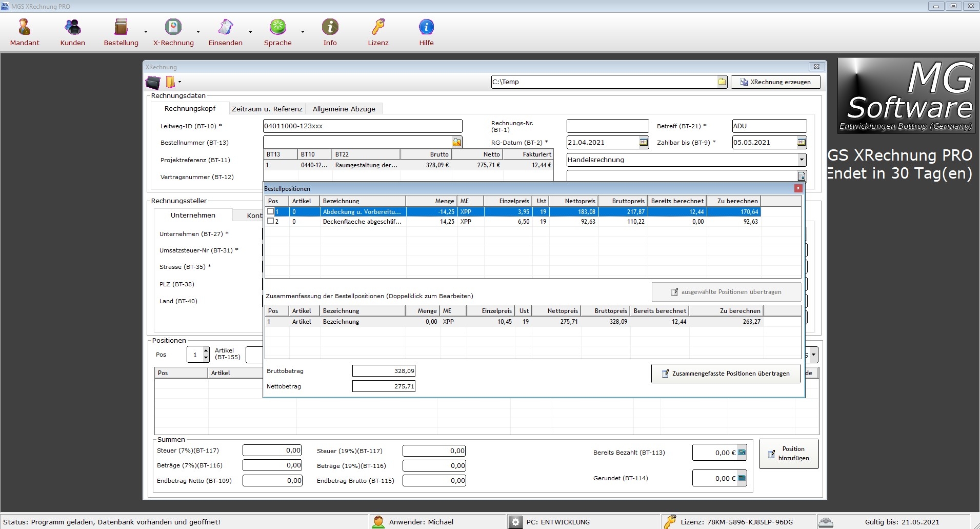The height and width of the screenshot is (529, 980).
Task: Open the Lizenz key icon
Action: pyautogui.click(x=378, y=27)
